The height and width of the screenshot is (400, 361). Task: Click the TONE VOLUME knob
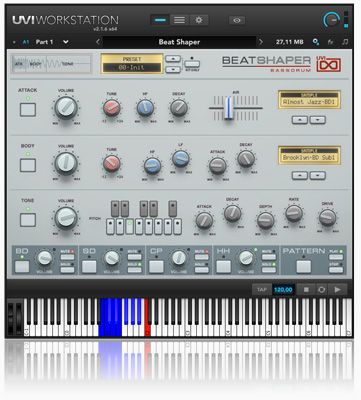pyautogui.click(x=66, y=218)
